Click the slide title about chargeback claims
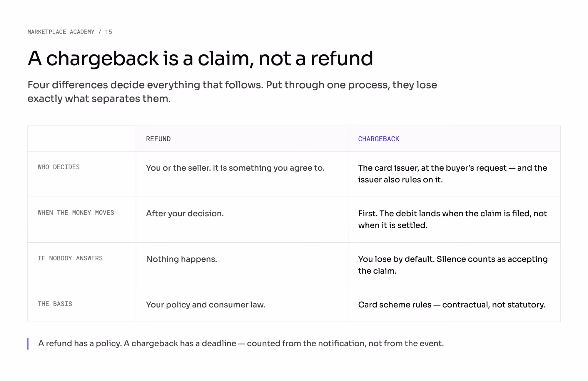The width and height of the screenshot is (588, 381). [x=200, y=58]
